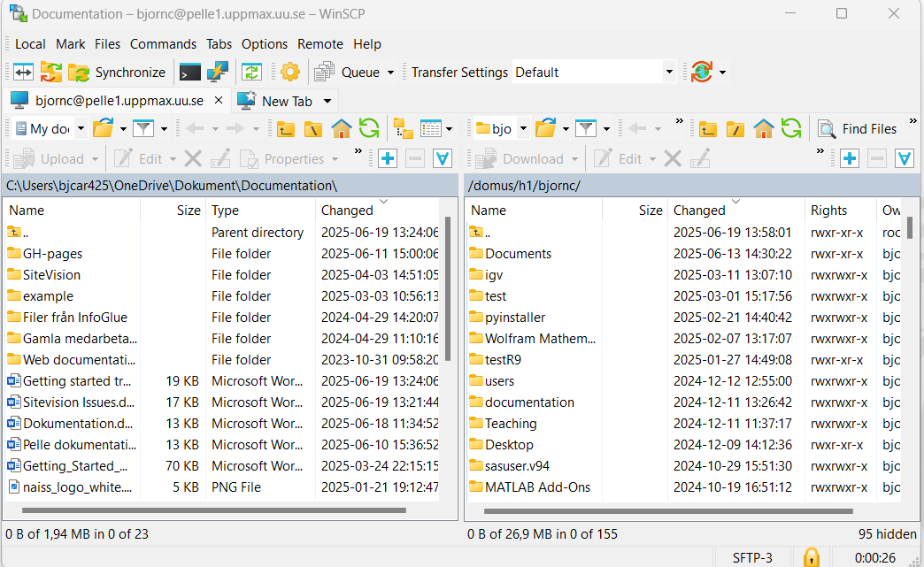Go to home directory in remote panel
Screen dimensions: 924x567
(762, 128)
